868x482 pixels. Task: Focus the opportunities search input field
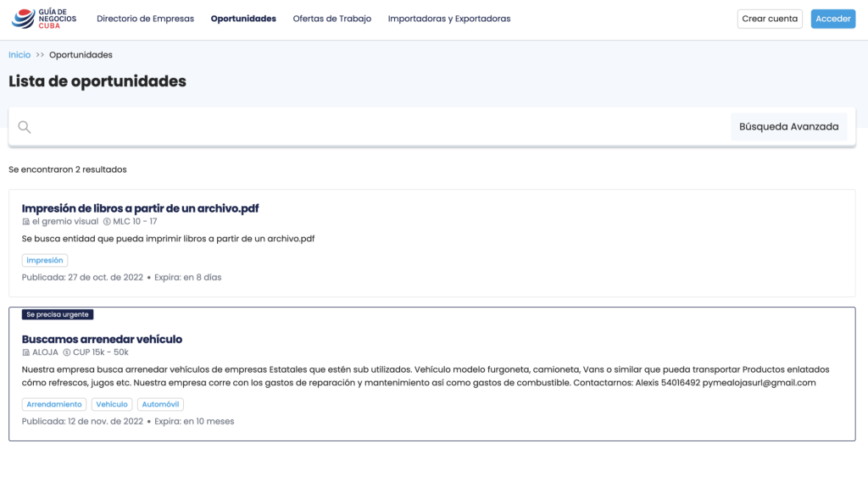click(x=381, y=127)
